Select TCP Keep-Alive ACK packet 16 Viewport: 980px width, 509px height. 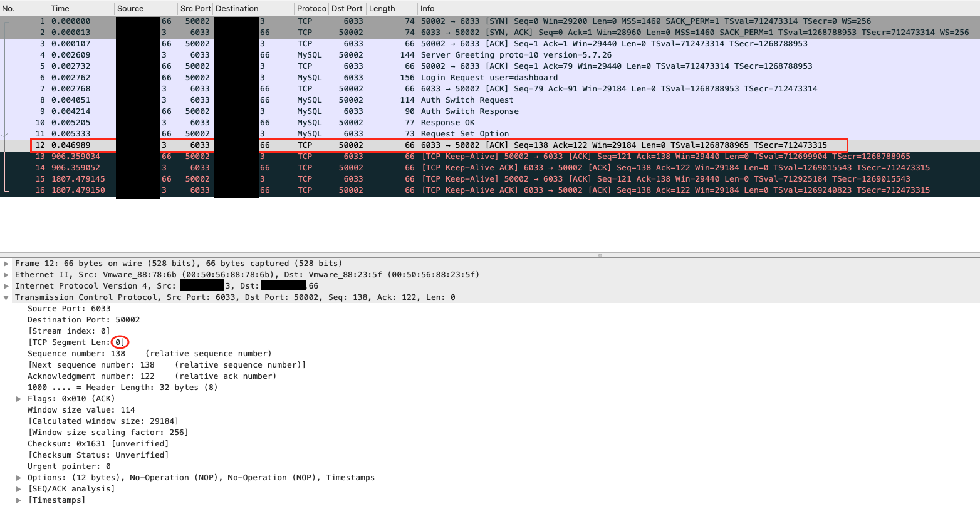[490, 190]
